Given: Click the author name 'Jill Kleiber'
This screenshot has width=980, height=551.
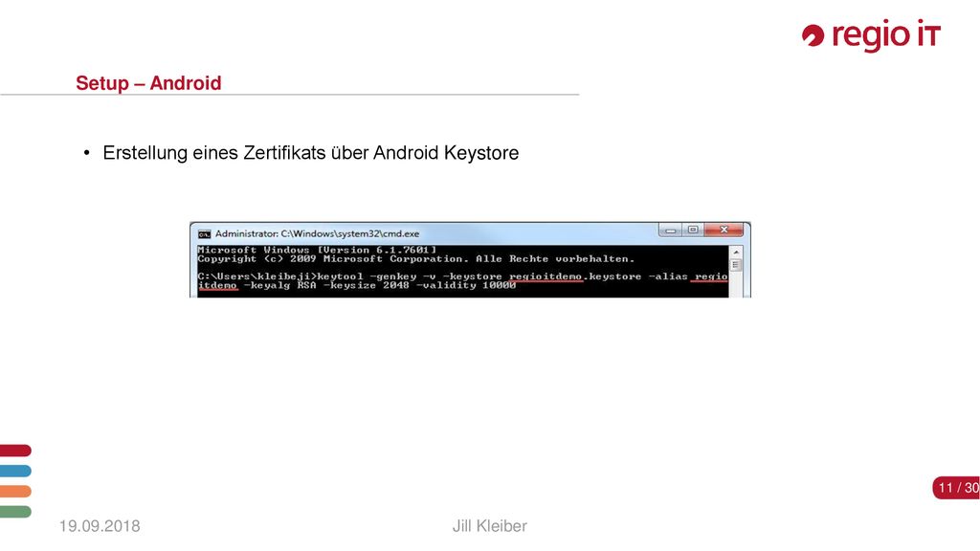Looking at the screenshot, I should pyautogui.click(x=489, y=526).
